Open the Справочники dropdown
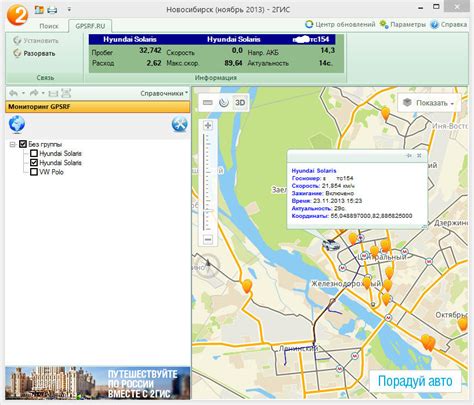474x405 pixels. 164,93
